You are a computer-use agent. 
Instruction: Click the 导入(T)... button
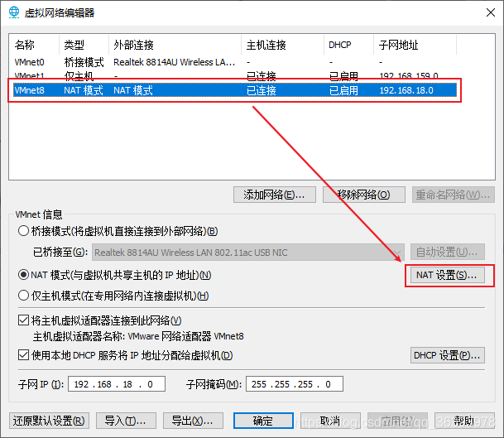point(126,421)
